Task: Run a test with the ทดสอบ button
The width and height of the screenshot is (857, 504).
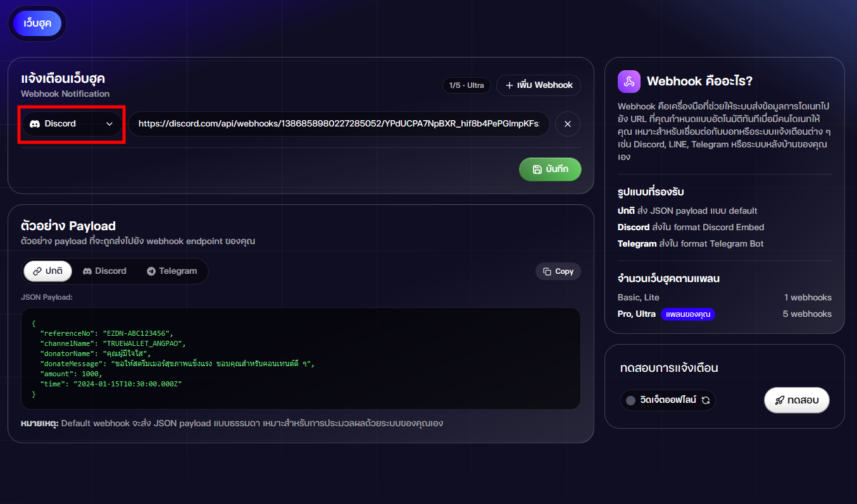Action: point(796,400)
